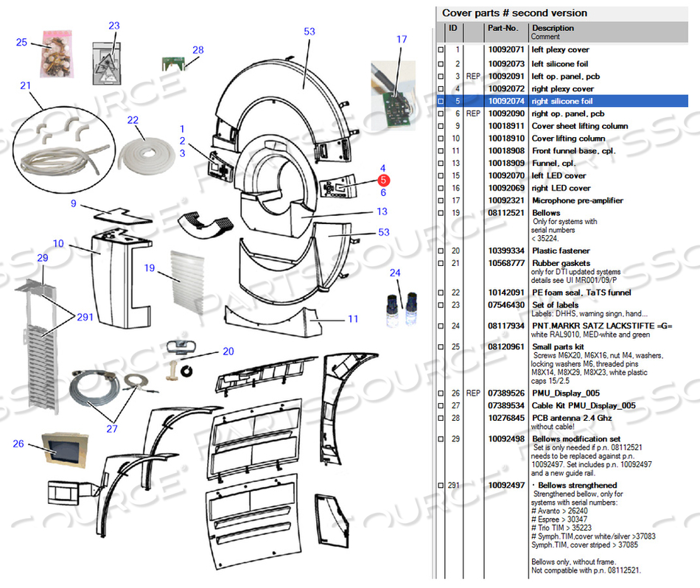Select the label set image numbered 23

107,63
